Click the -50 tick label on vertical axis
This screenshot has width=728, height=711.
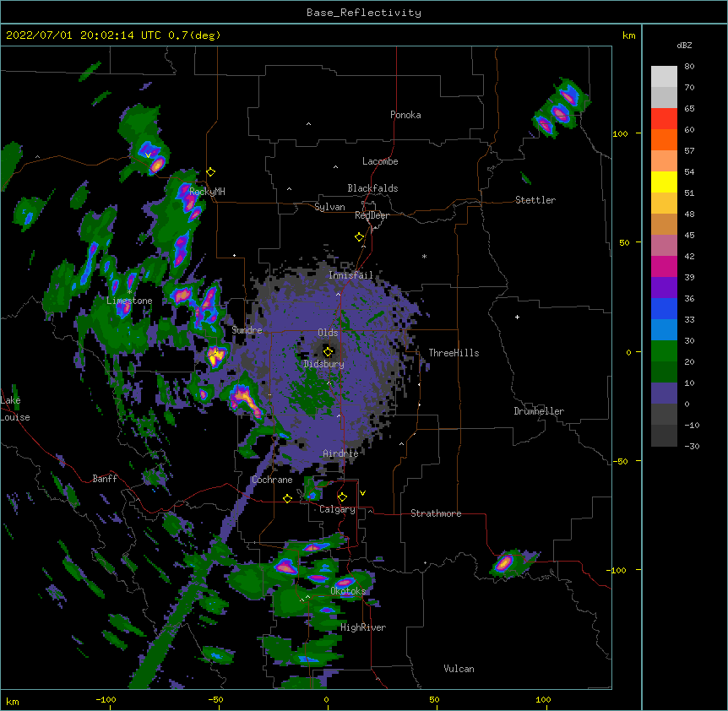pyautogui.click(x=620, y=461)
